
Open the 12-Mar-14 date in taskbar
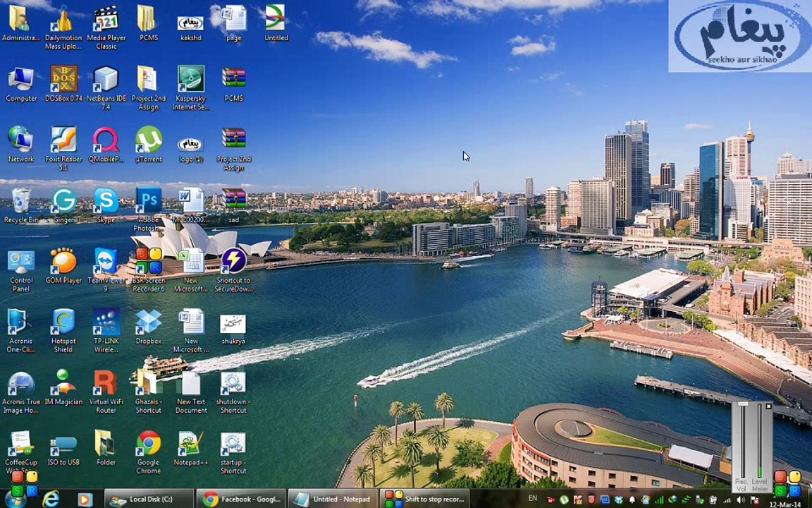pyautogui.click(x=785, y=504)
